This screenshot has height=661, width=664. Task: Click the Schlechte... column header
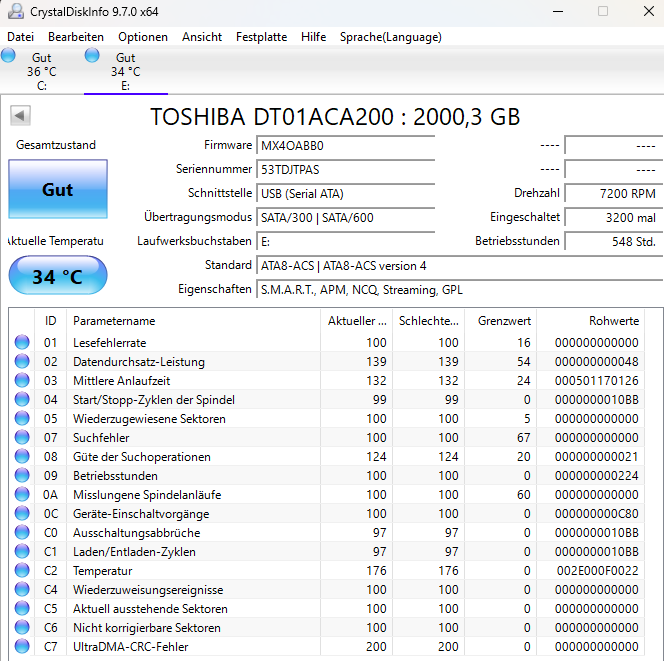[429, 321]
